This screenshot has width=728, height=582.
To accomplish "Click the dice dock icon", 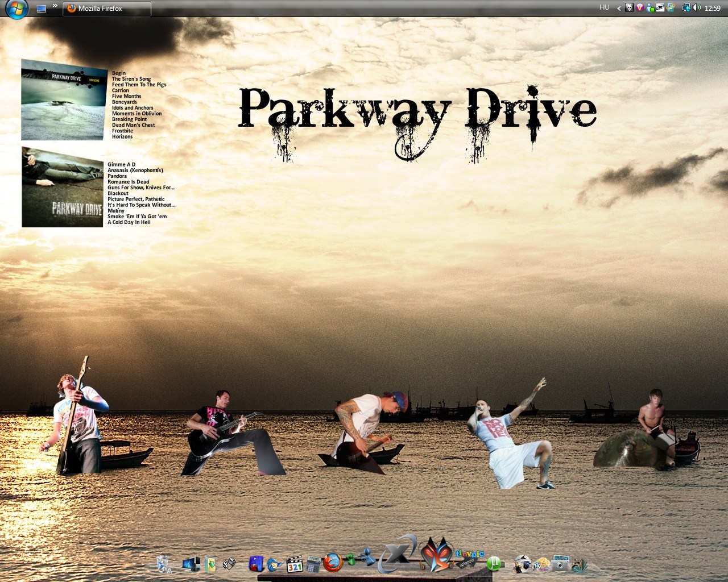I will [x=229, y=563].
